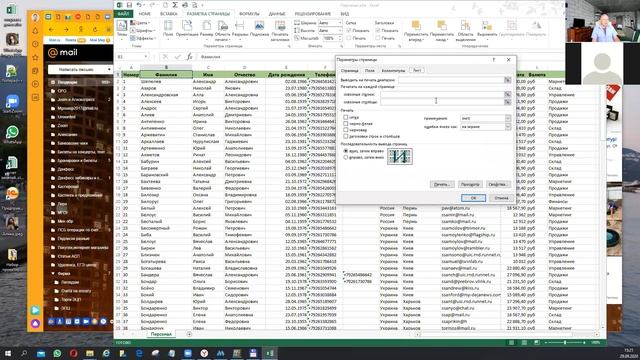Click the insert function fx icon
The image size is (640, 360).
189,57
